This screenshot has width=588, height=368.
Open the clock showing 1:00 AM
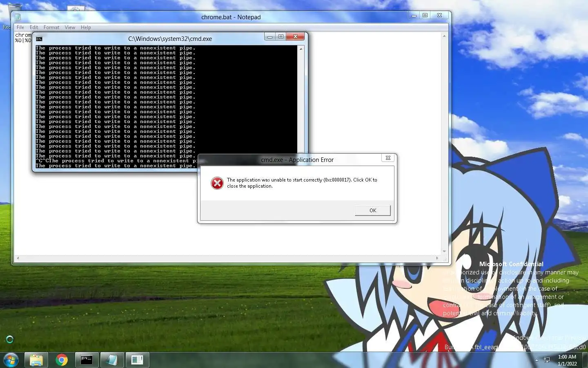567,360
